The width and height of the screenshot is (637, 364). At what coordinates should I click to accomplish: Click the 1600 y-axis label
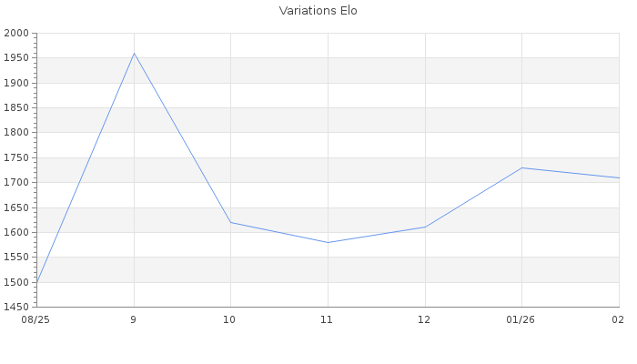pos(17,232)
